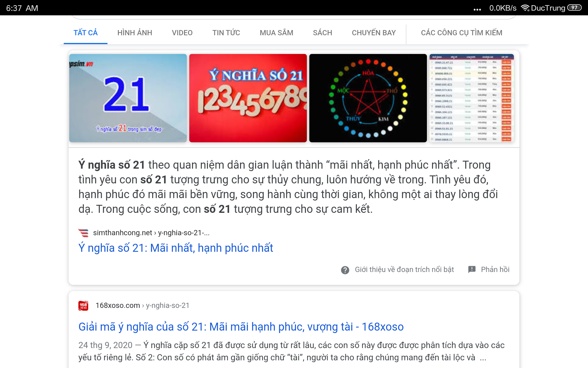The width and height of the screenshot is (588, 368).
Task: Open the TIN TỨC results tab
Action: pyautogui.click(x=226, y=33)
